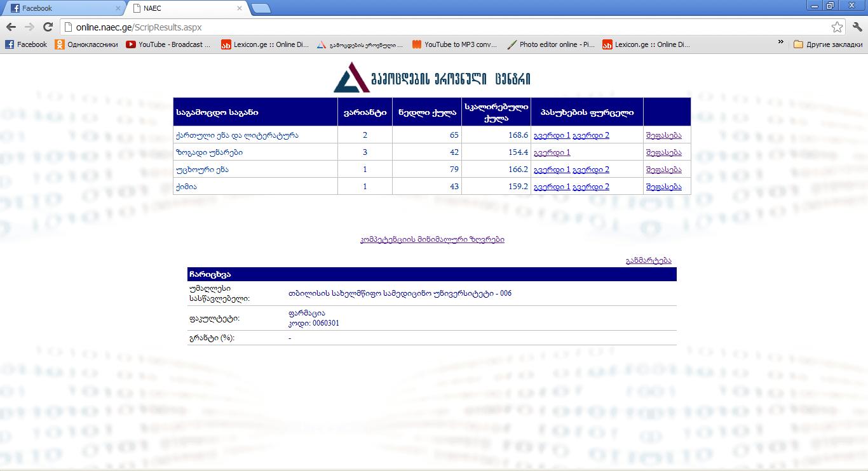The width and height of the screenshot is (868, 471).
Task: Close the NAEC tab
Action: coord(240,8)
